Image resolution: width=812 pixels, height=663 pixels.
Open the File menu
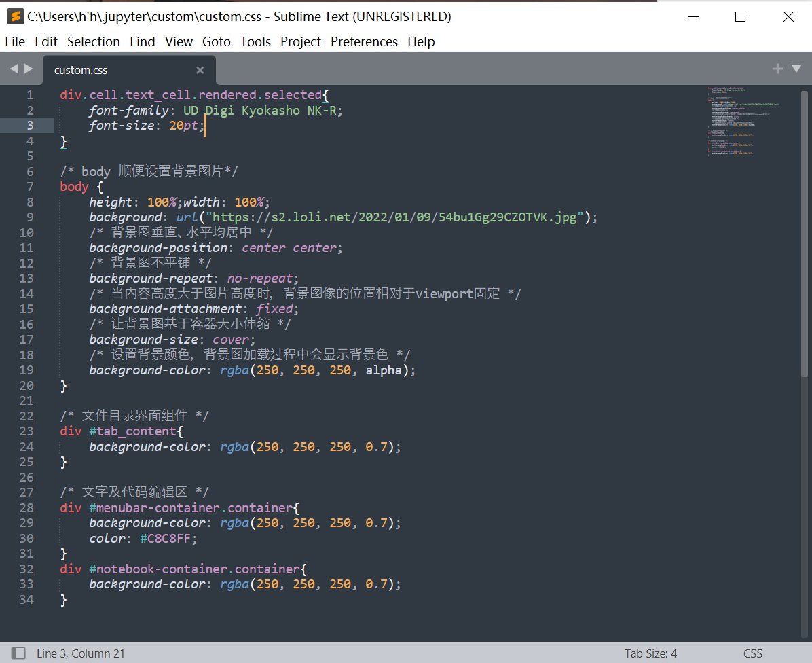click(x=14, y=41)
